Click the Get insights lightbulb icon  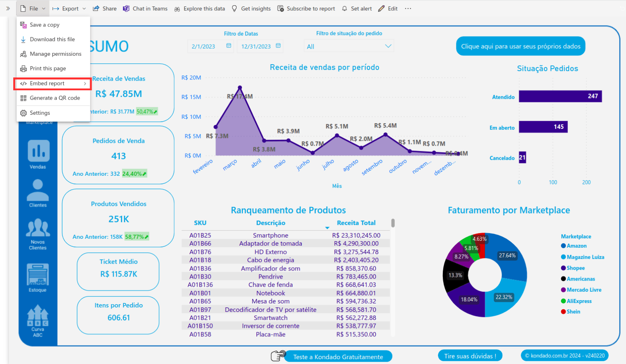(234, 8)
